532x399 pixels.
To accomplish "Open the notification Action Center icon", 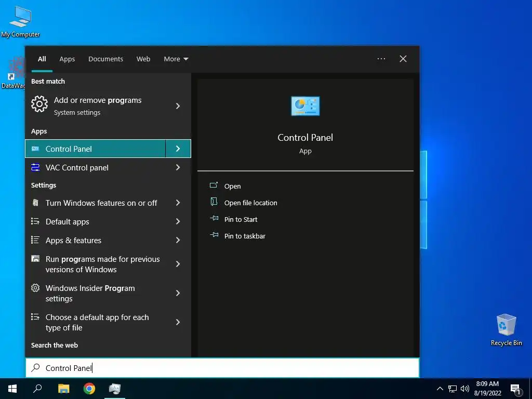I will [515, 390].
